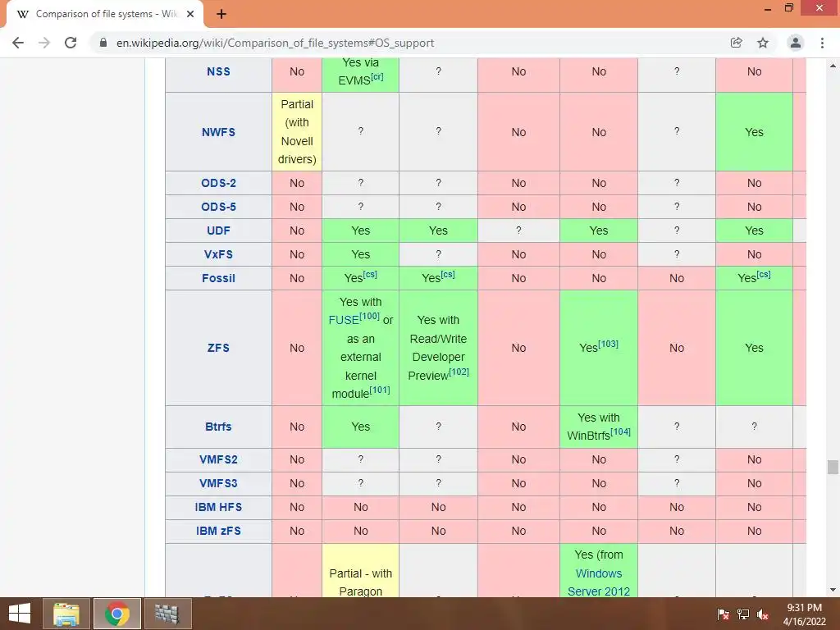Viewport: 840px width, 630px height.
Task: Click scrollbar down arrow
Action: (x=833, y=590)
